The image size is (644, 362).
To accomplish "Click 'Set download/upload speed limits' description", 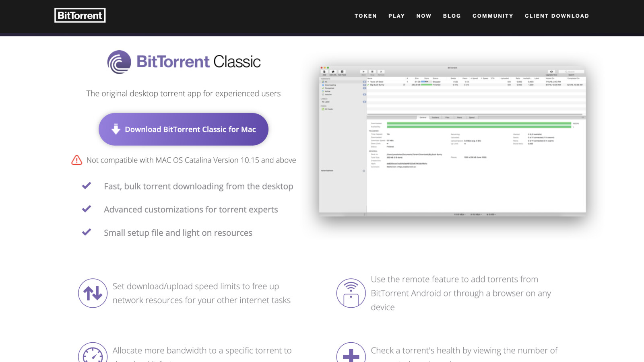I will coord(201,293).
